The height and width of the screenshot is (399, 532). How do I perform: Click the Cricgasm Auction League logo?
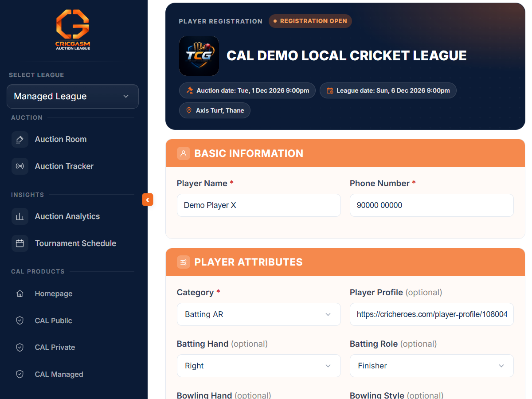pyautogui.click(x=73, y=30)
